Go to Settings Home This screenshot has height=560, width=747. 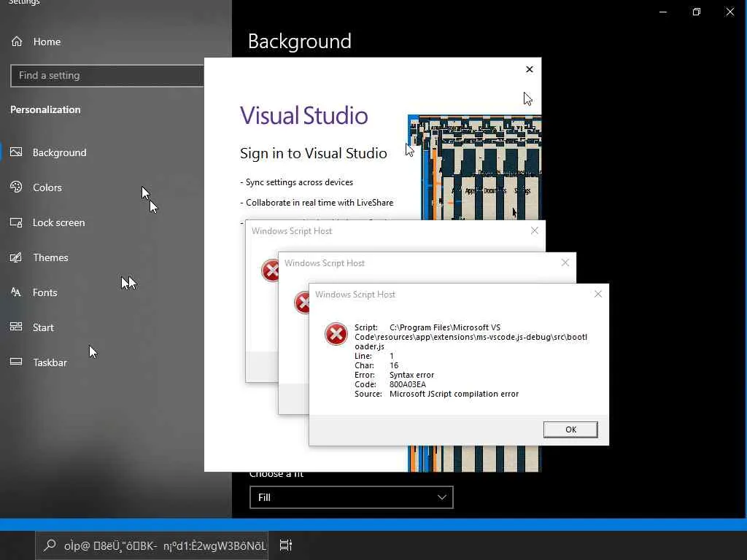pos(36,42)
